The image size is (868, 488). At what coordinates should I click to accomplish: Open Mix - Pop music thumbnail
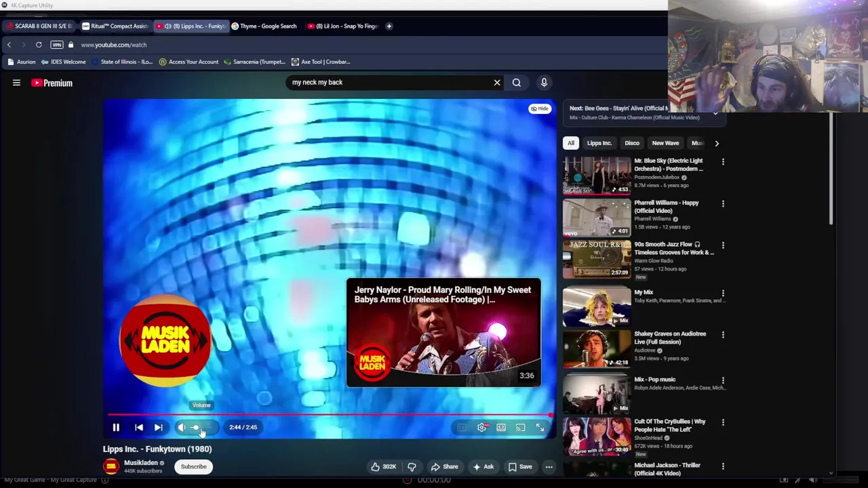(x=597, y=394)
